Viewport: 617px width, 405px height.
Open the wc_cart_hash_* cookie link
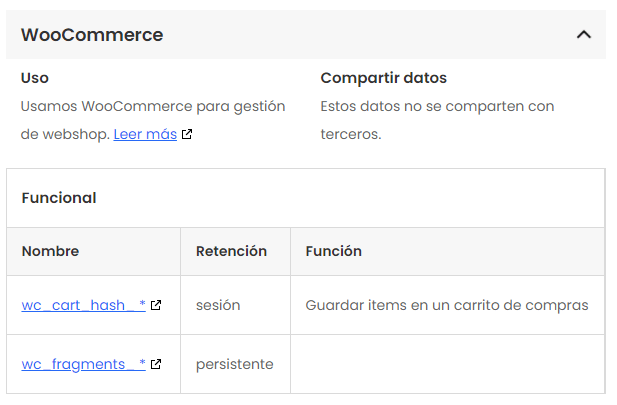pyautogui.click(x=84, y=305)
